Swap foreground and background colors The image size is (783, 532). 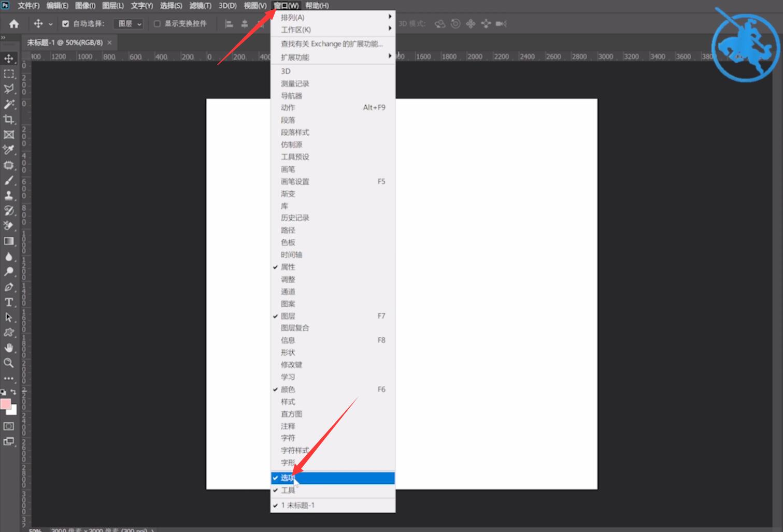coord(13,392)
